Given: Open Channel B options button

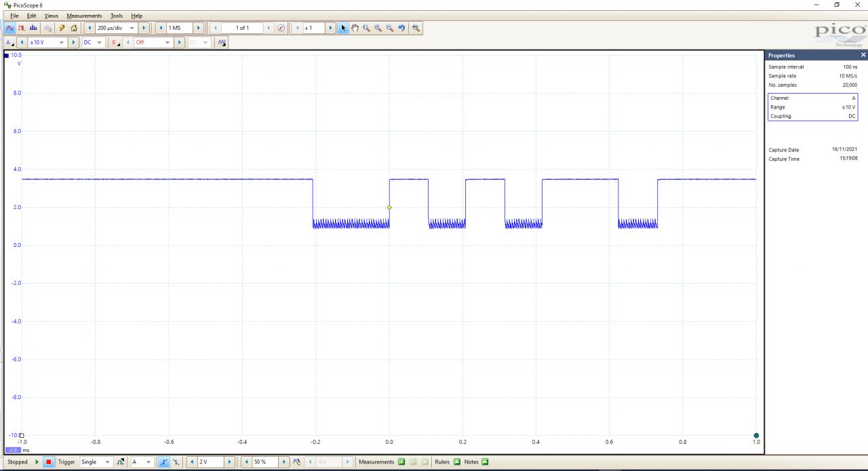Looking at the screenshot, I should tap(116, 42).
